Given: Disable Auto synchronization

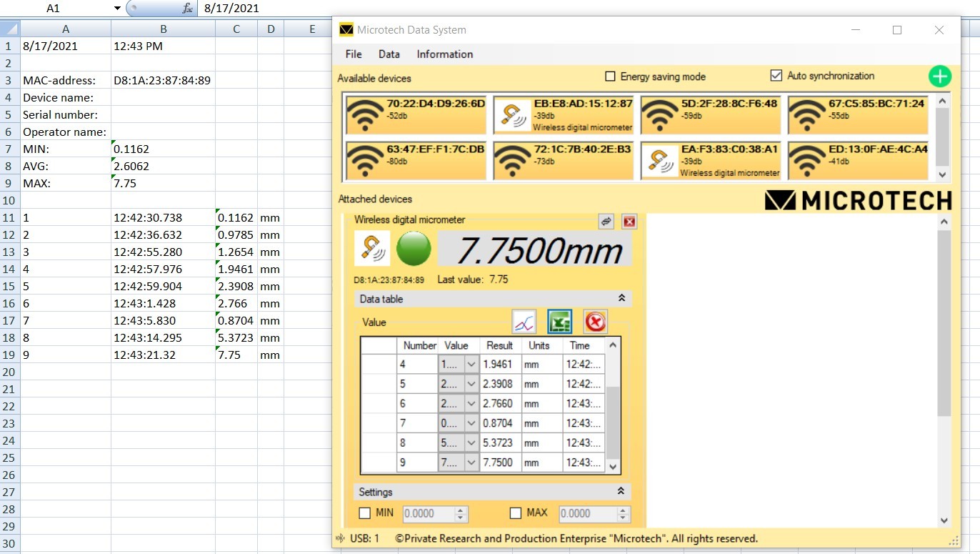Looking at the screenshot, I should point(775,76).
